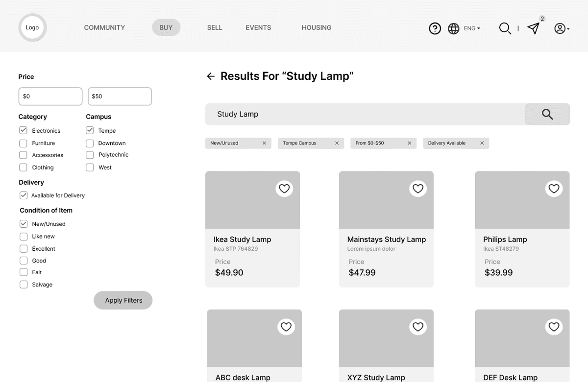
Task: Favorite the Philips Lamp with heart
Action: (554, 189)
